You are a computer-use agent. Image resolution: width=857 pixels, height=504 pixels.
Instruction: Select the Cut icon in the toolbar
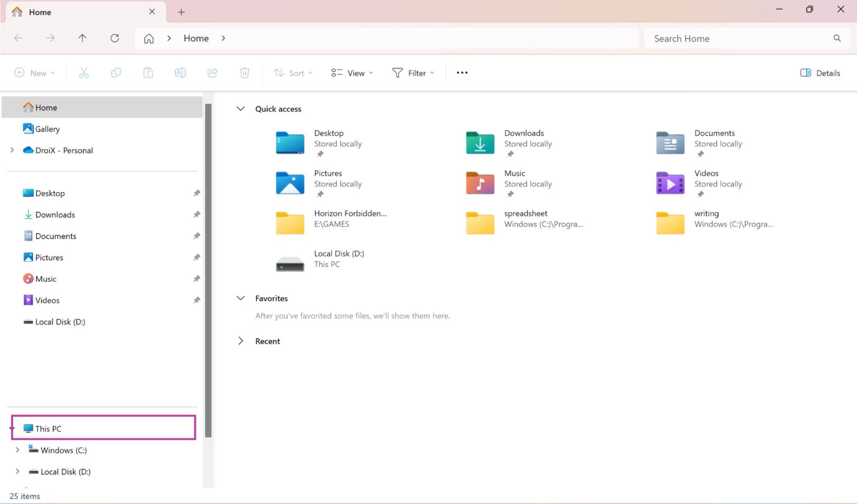coord(84,72)
